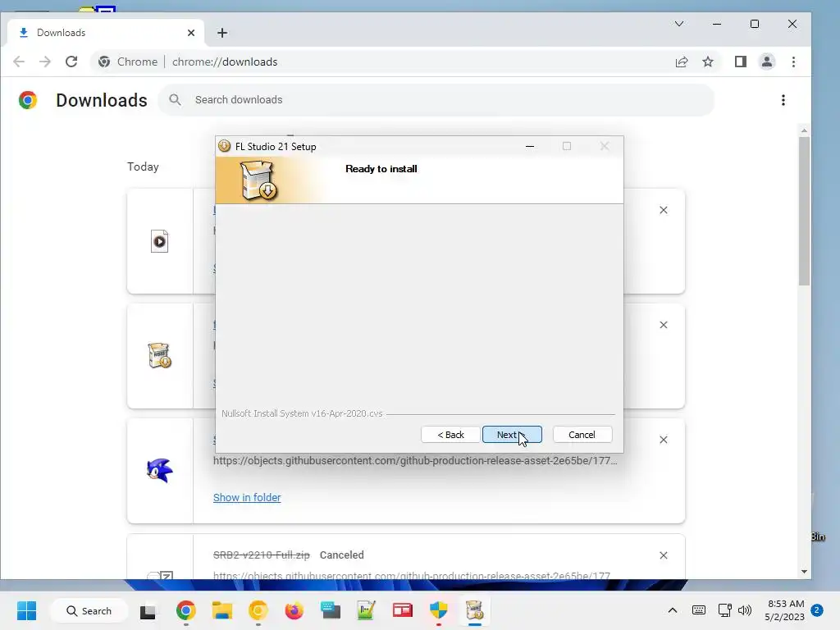Go forward in Chrome browser

pyautogui.click(x=45, y=62)
